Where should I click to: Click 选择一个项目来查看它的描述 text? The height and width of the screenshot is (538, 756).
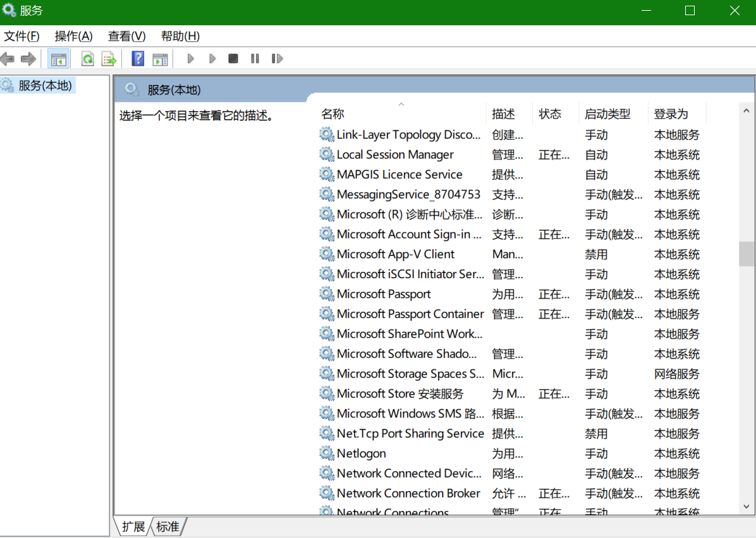[x=196, y=116]
